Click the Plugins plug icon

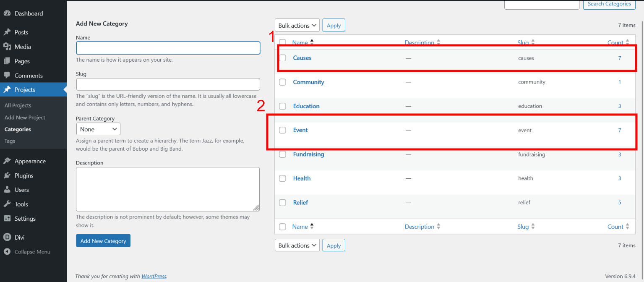(7, 176)
